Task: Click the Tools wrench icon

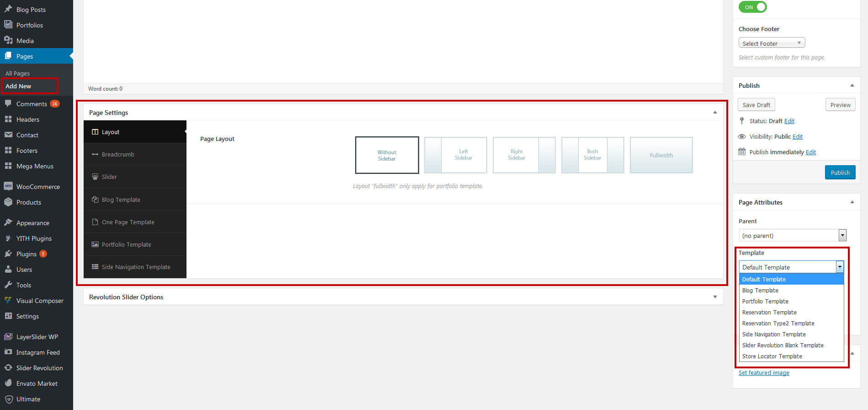Action: click(x=8, y=285)
